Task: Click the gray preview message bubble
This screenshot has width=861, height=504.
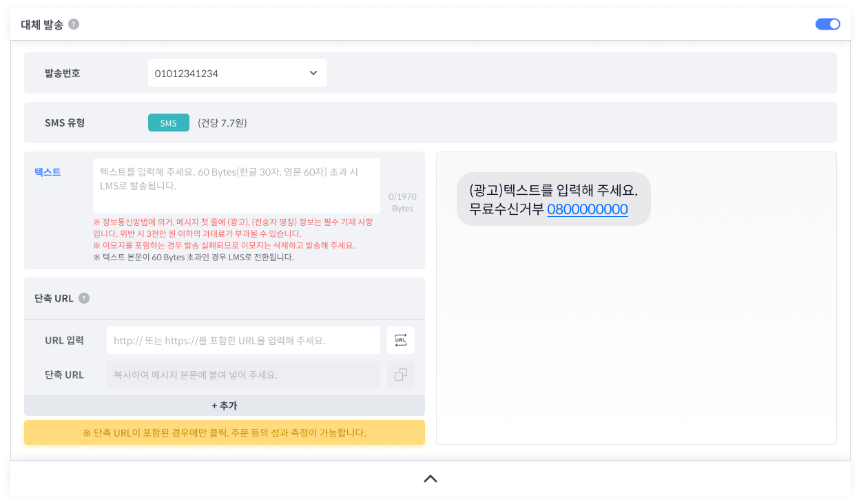Action: click(x=553, y=199)
